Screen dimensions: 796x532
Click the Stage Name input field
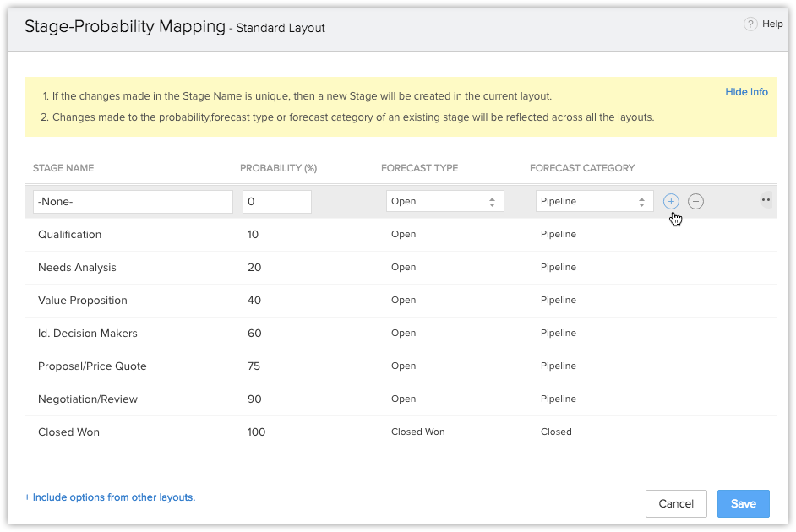point(133,201)
